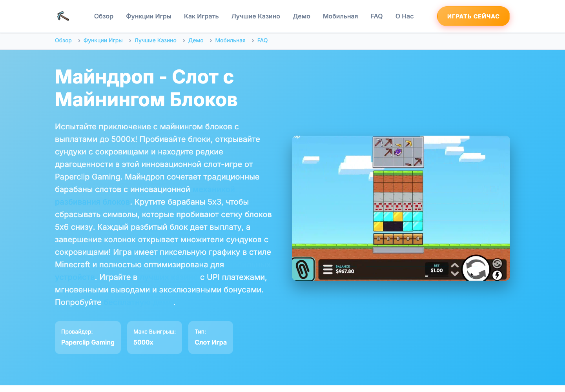Click the ИГРАТЬ СЕЙЧАС button
Screen dimensions: 565x392
[473, 16]
